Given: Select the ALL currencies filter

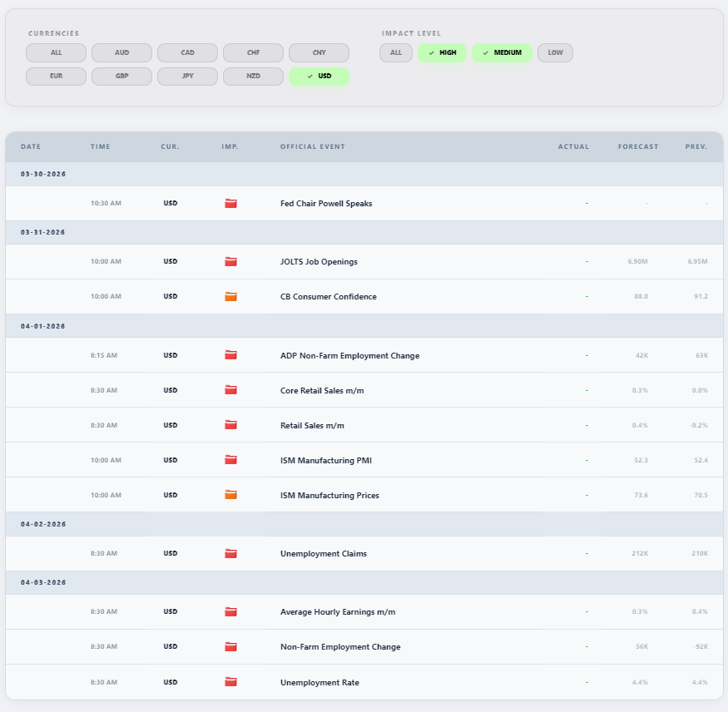Looking at the screenshot, I should pos(57,52).
